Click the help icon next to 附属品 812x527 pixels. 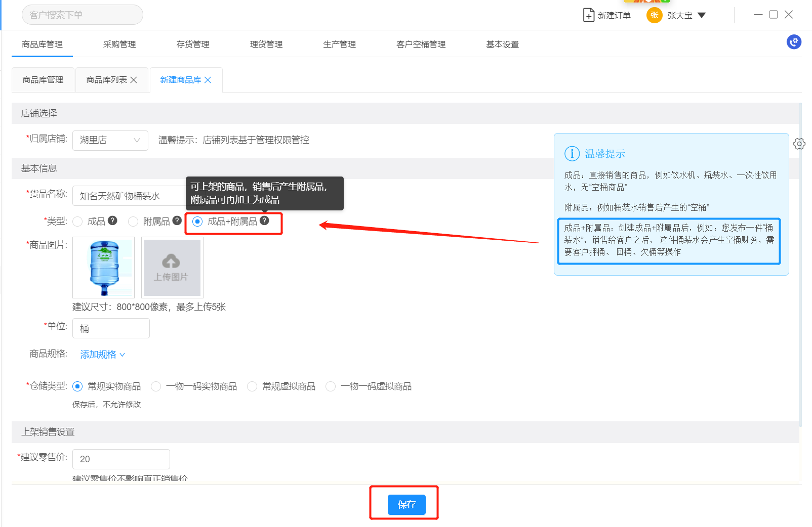(177, 221)
